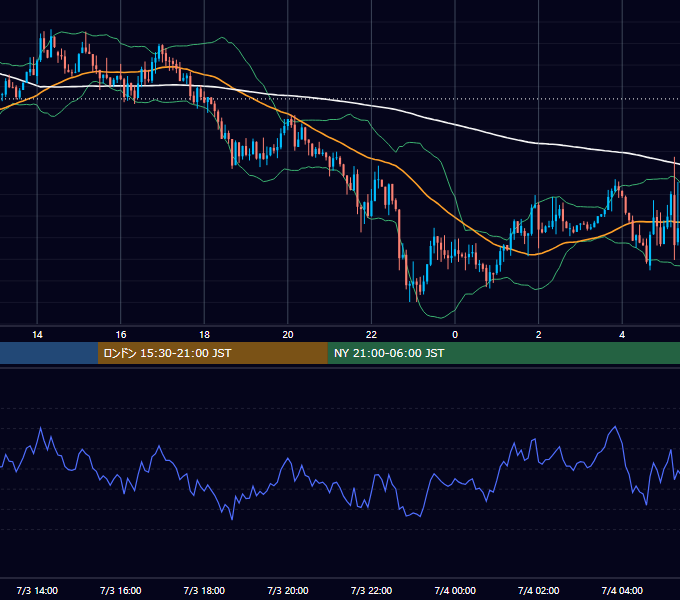Click the 7/4 04:00 label on oscillator axis
Viewport: 680px width, 600px height.
tap(622, 590)
